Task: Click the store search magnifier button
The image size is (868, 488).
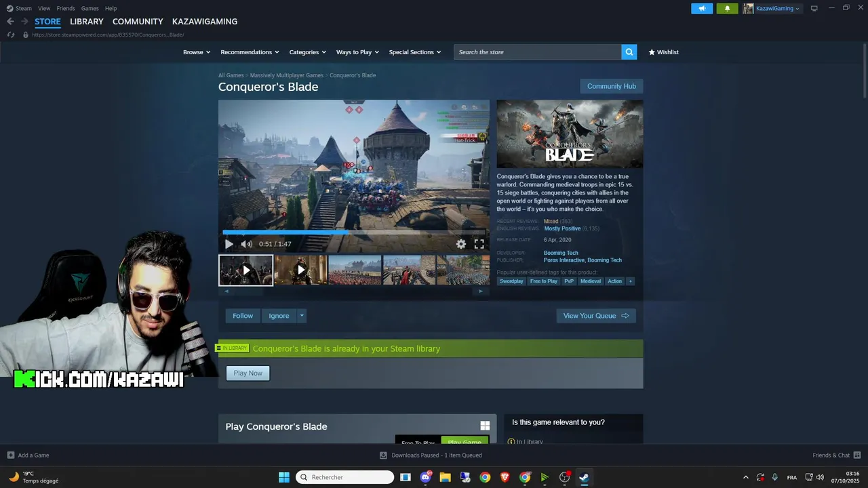Action: point(629,52)
